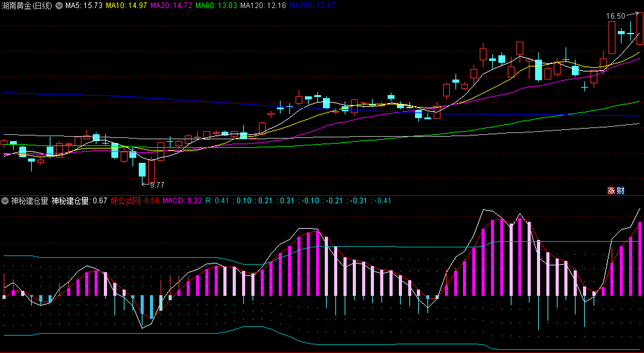Click the 9.77 low price label
The height and width of the screenshot is (353, 644).
(x=157, y=185)
